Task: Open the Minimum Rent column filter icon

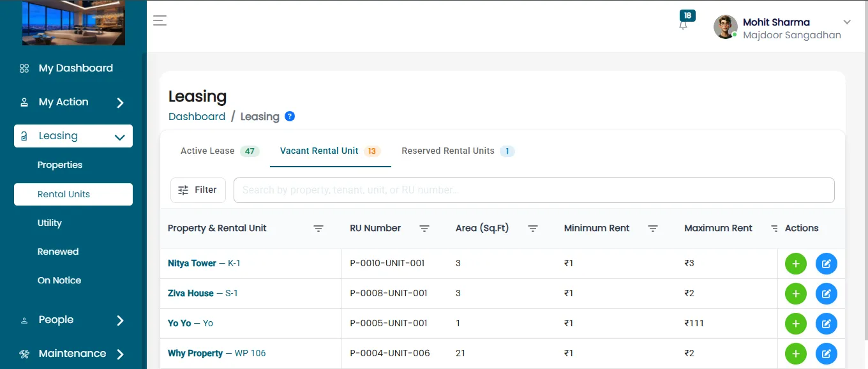Action: pos(653,229)
